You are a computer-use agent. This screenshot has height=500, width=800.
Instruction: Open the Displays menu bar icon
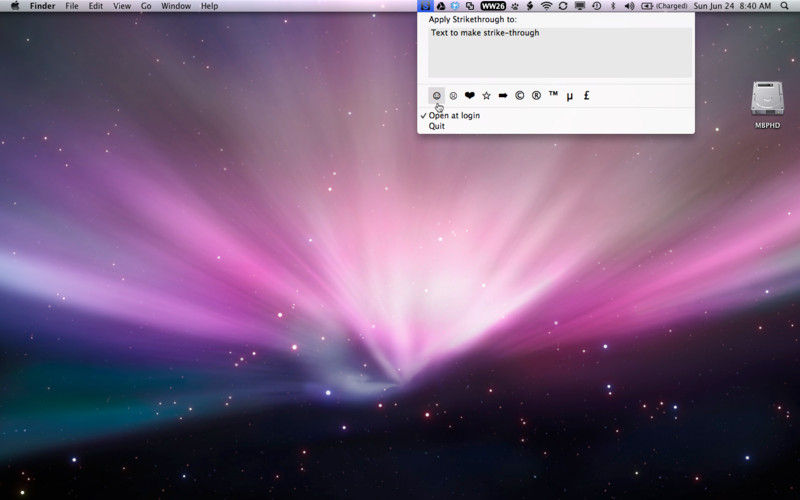pos(580,6)
